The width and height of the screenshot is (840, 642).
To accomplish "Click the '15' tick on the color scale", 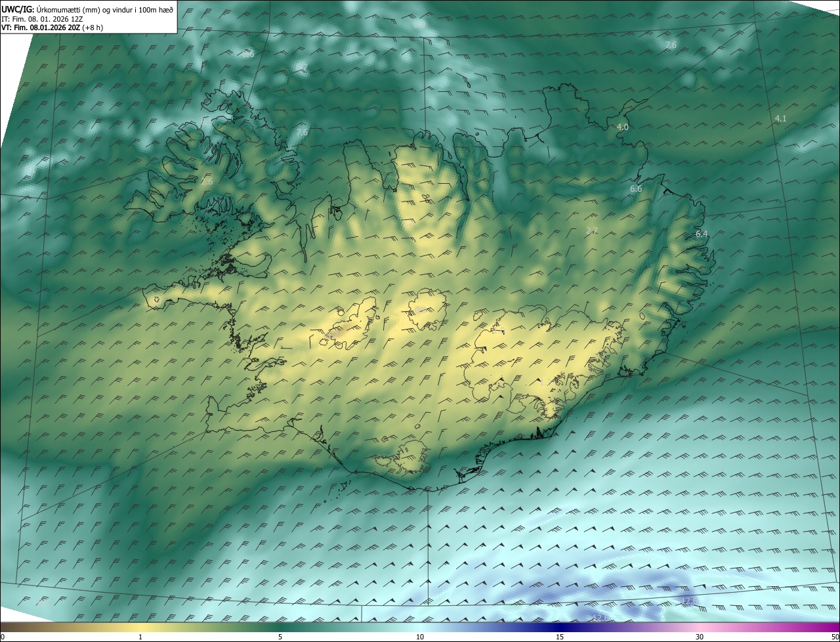I will click(560, 637).
